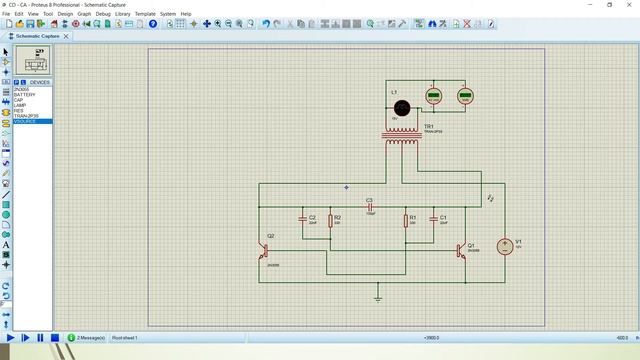Open the Template menu

[x=145, y=14]
